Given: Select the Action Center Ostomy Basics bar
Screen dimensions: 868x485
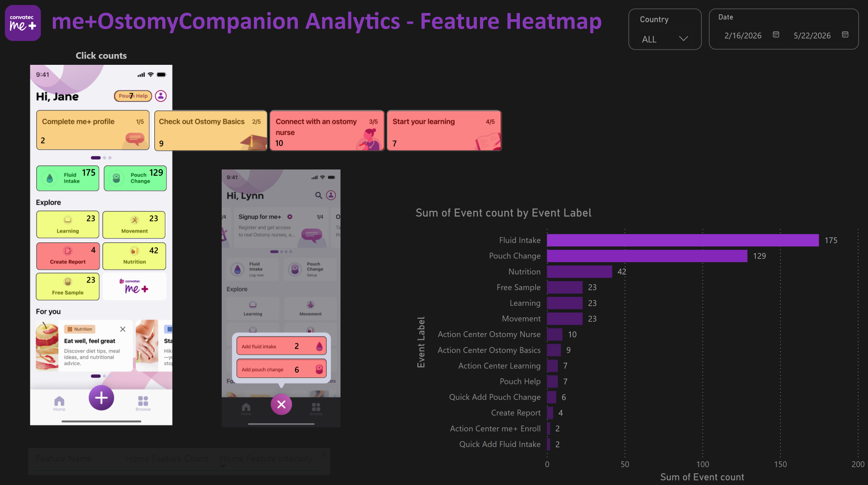Looking at the screenshot, I should pyautogui.click(x=554, y=350).
